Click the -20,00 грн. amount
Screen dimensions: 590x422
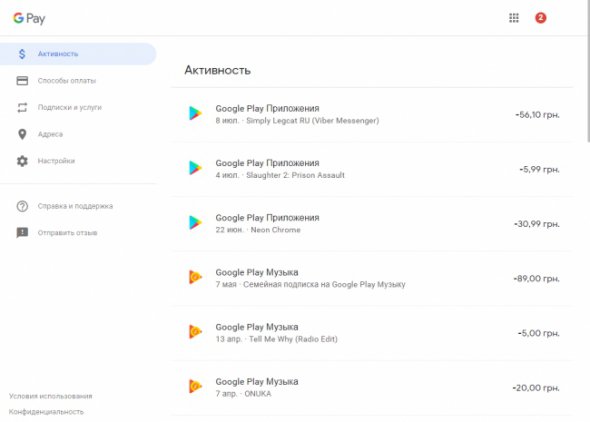(536, 388)
